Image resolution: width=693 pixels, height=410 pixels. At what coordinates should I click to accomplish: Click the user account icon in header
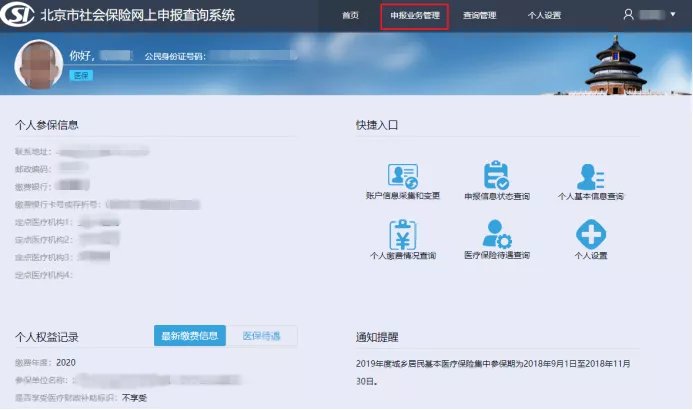(x=628, y=15)
